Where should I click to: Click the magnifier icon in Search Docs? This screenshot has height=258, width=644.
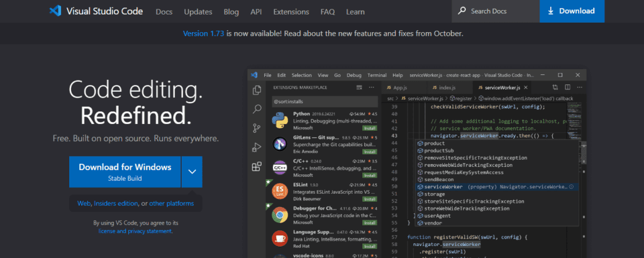(x=462, y=11)
